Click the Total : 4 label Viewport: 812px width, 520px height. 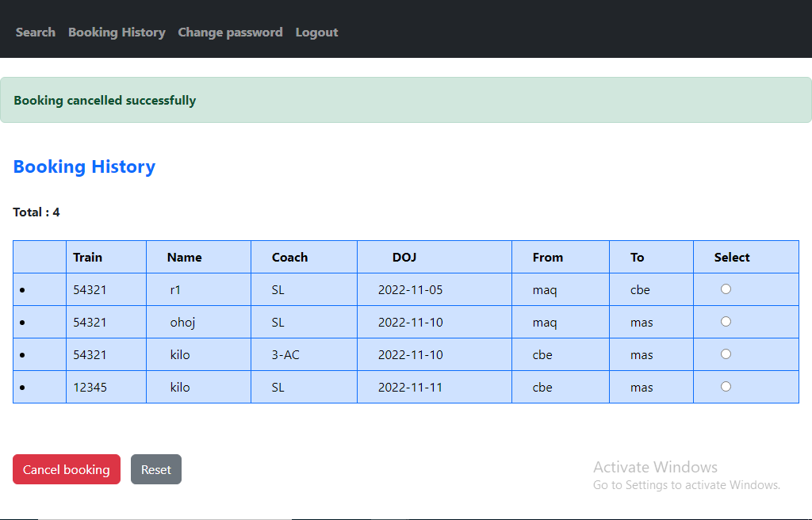36,212
